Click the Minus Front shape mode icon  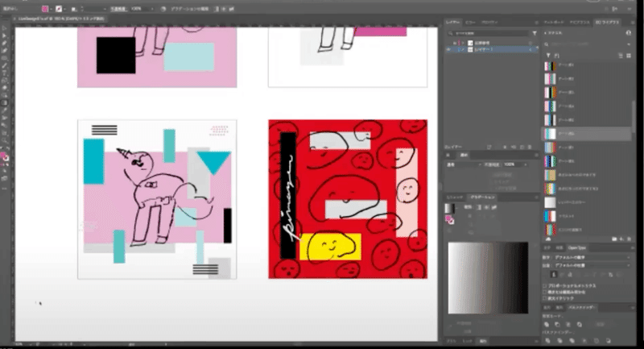click(x=557, y=325)
